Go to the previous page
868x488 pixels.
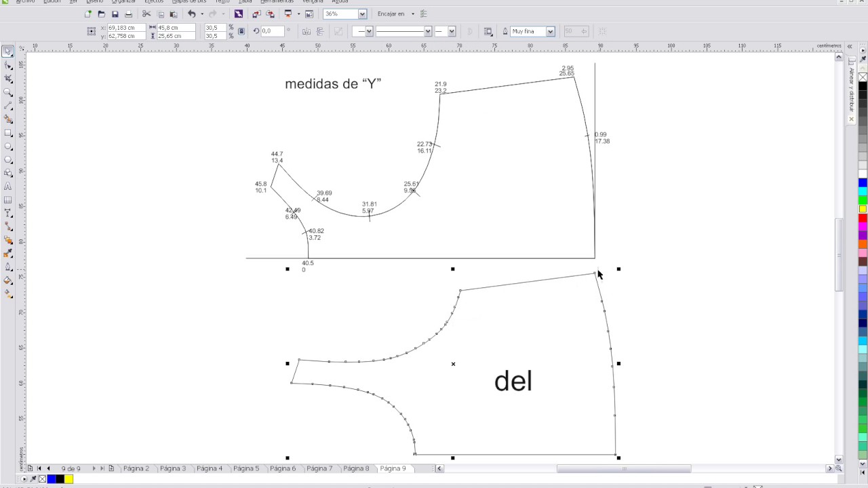48,468
